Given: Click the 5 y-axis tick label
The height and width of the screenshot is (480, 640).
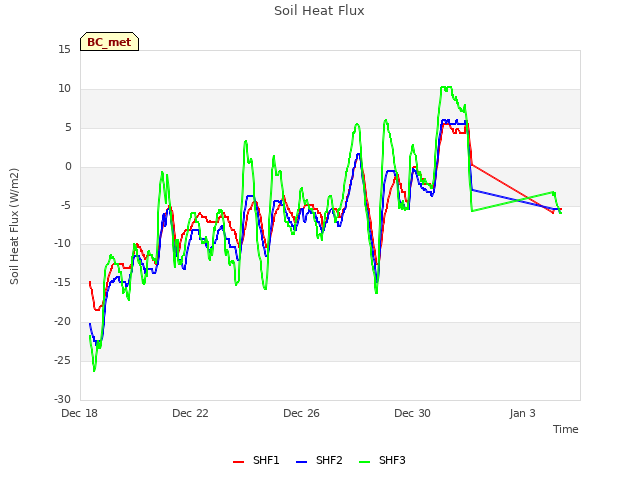Looking at the screenshot, I should click(68, 128).
